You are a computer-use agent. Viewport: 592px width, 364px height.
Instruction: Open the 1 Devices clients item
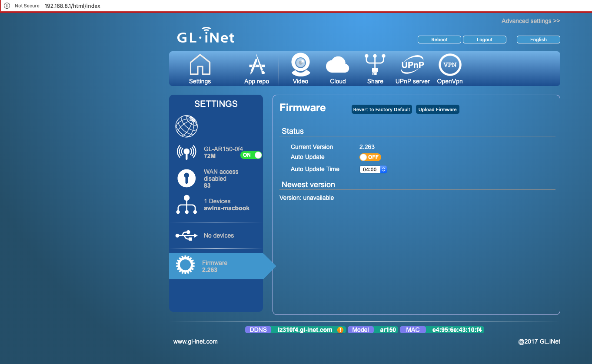click(216, 205)
